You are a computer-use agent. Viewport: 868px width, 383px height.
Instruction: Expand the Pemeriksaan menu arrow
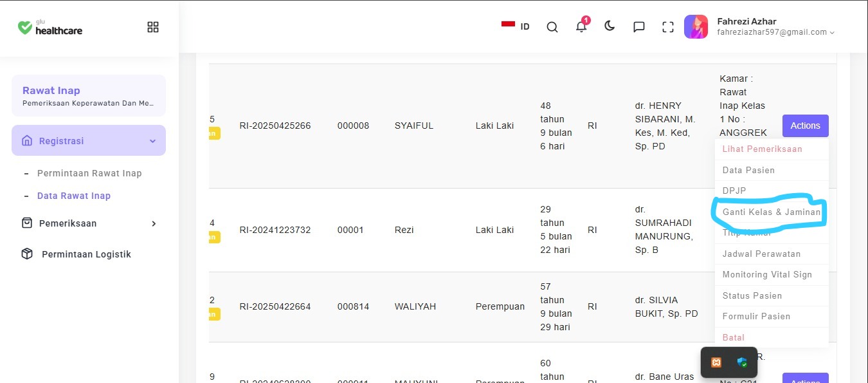tap(154, 223)
